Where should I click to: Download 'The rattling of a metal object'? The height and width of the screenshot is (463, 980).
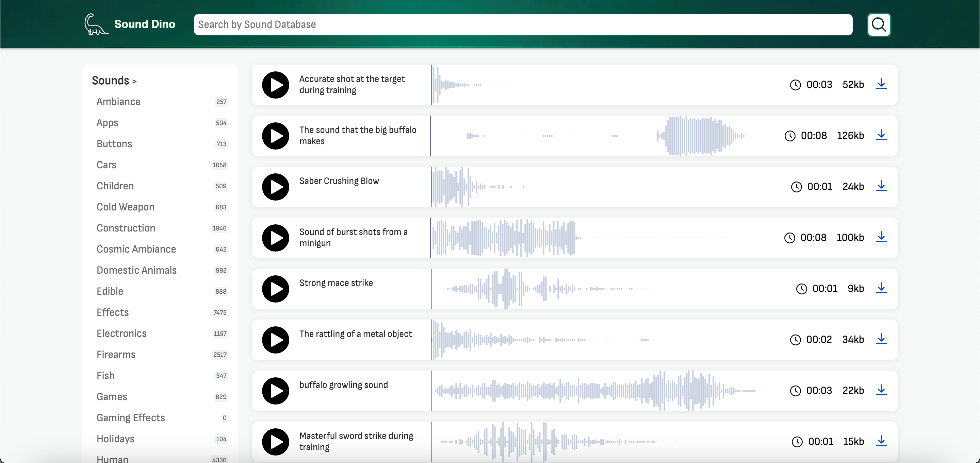click(881, 339)
